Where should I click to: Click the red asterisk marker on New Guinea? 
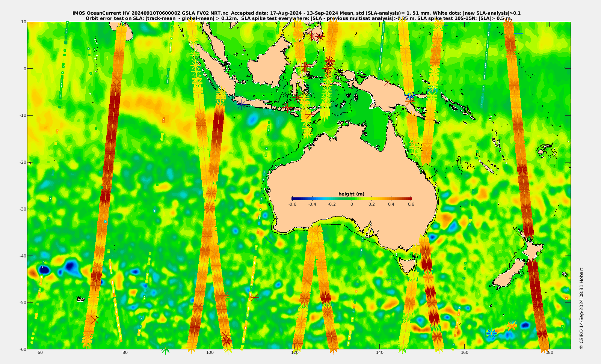point(388,82)
